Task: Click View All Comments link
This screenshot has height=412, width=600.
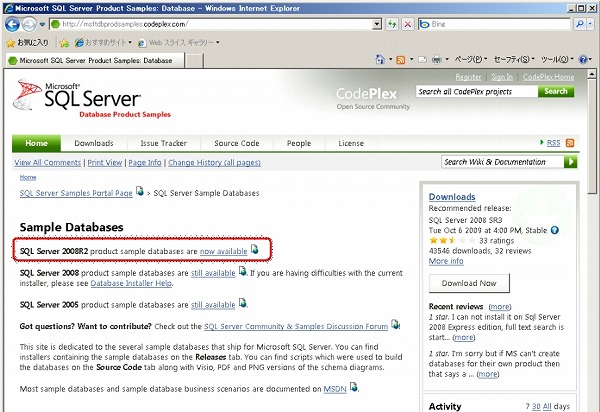Action: [x=48, y=163]
